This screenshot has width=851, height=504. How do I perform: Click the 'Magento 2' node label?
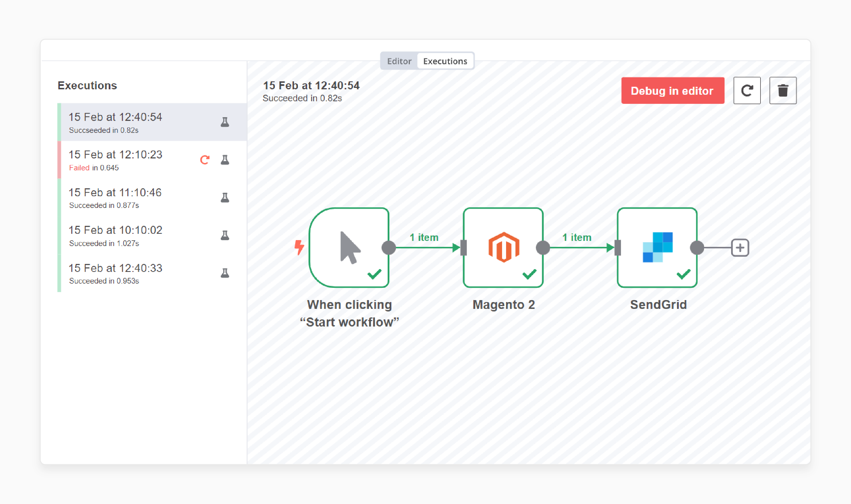point(504,305)
